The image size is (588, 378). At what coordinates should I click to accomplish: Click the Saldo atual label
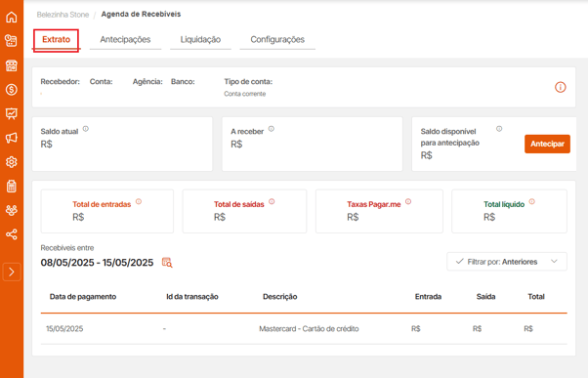(60, 132)
